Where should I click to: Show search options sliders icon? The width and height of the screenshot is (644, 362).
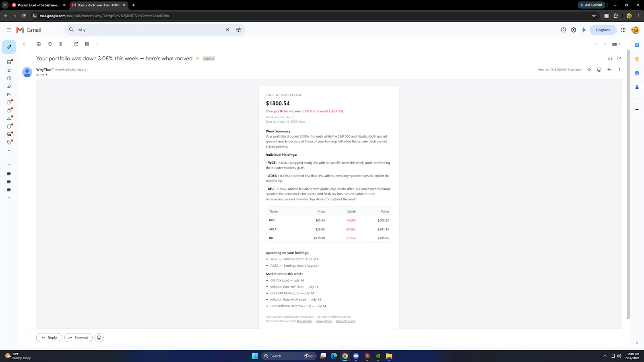click(x=238, y=30)
